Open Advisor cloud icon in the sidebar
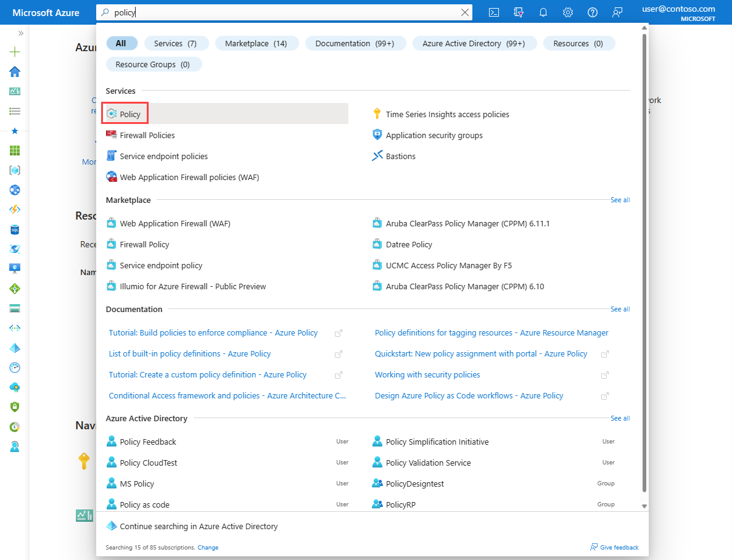This screenshot has width=732, height=560. click(x=15, y=387)
